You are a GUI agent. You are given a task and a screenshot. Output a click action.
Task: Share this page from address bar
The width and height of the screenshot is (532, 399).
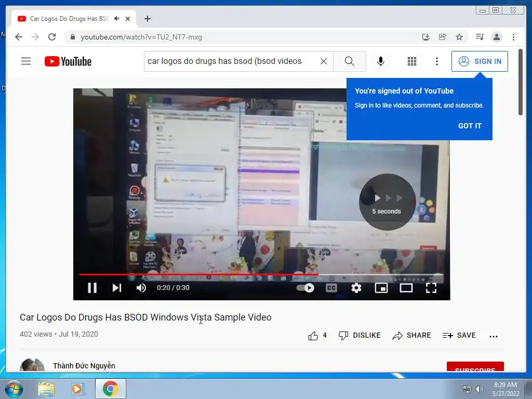(443, 37)
